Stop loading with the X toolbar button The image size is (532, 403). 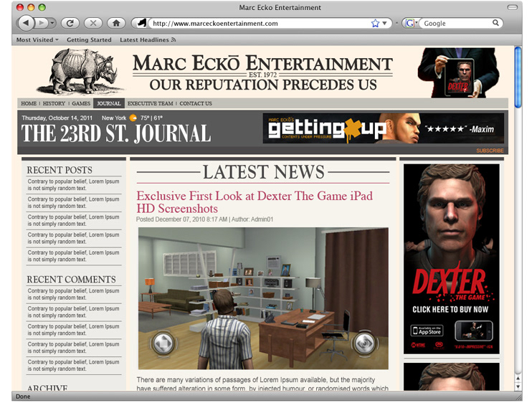[x=93, y=23]
